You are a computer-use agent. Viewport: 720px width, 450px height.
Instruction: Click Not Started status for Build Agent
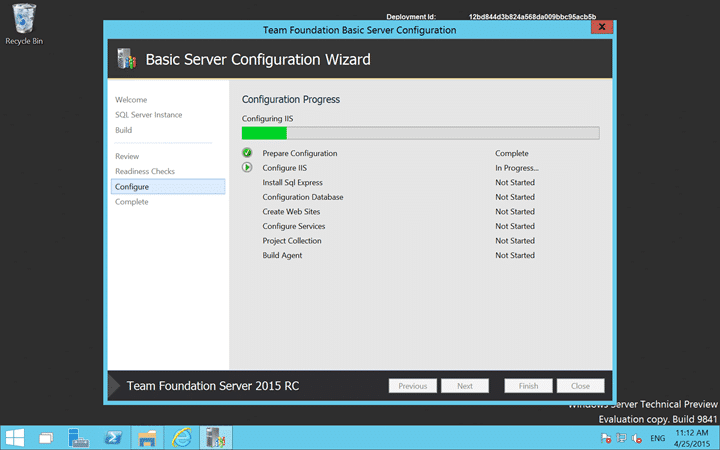coord(515,255)
